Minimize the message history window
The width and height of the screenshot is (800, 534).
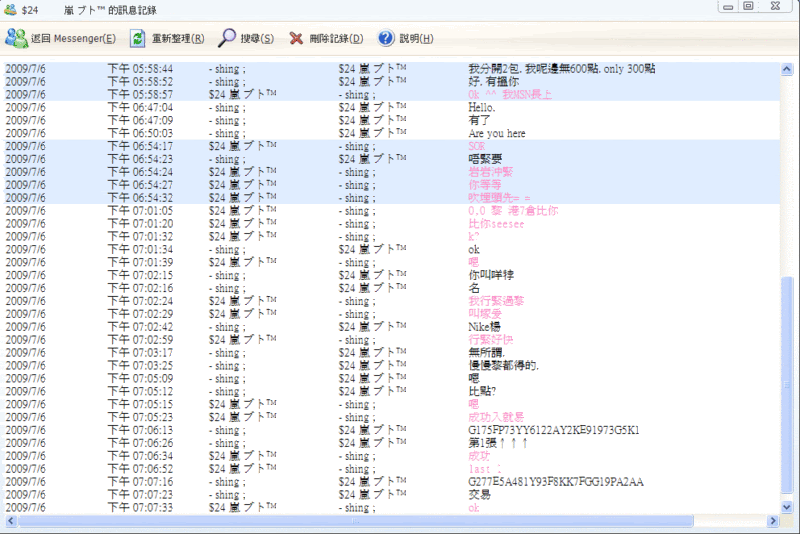pyautogui.click(x=726, y=6)
